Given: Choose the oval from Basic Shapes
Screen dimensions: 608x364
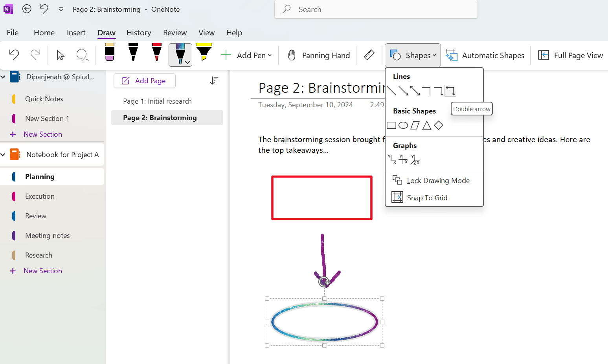Looking at the screenshot, I should 403,125.
